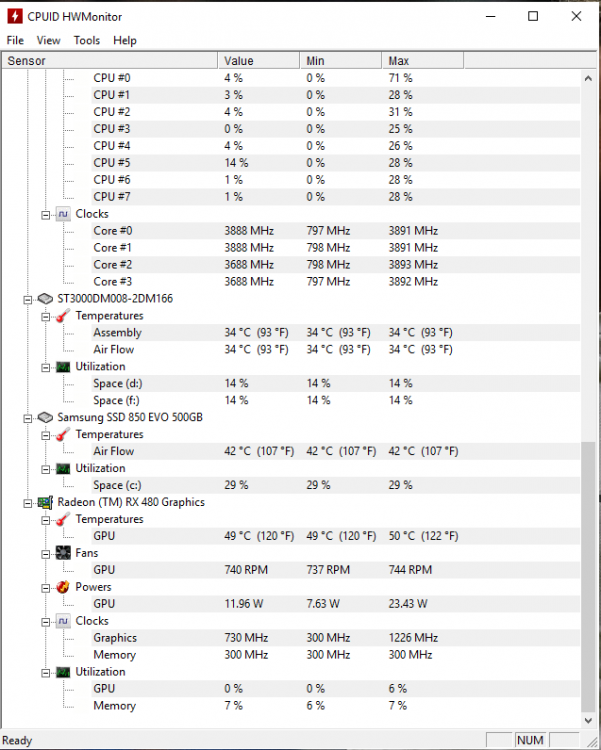601x750 pixels.
Task: Click the graphics card icon for Radeon RX 480
Action: click(45, 502)
